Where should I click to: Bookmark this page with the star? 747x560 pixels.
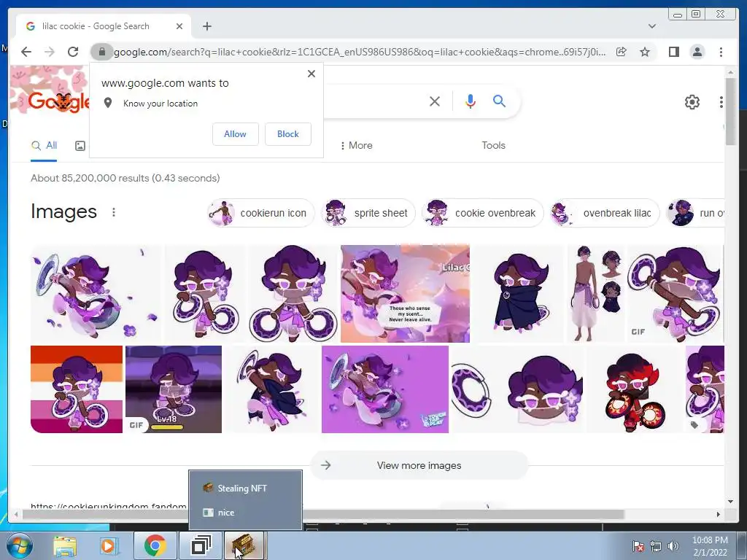tap(645, 52)
